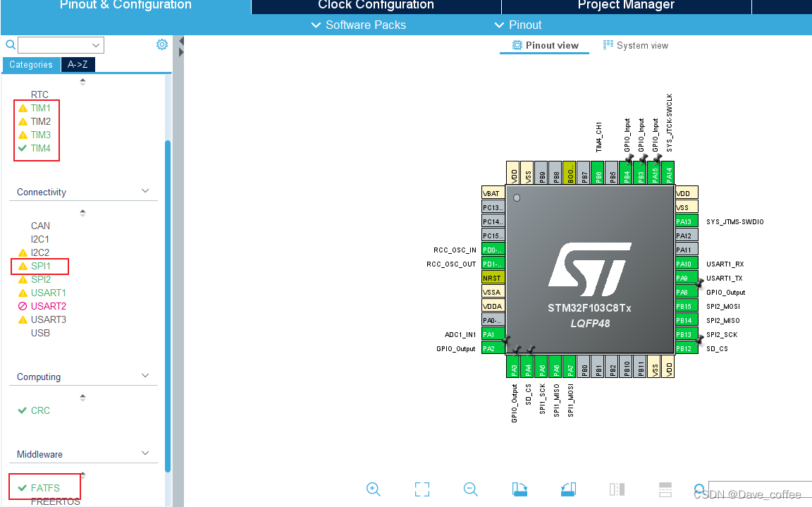Open the System view tab

click(x=636, y=44)
